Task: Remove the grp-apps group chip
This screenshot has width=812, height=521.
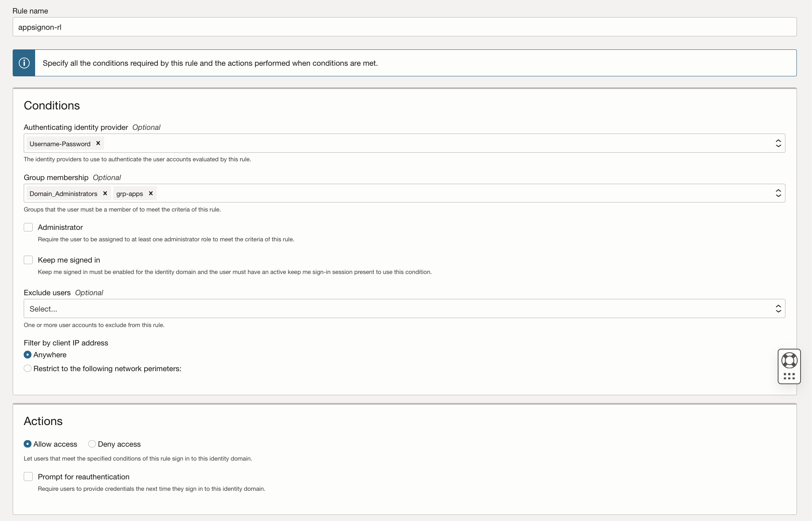Action: point(150,193)
